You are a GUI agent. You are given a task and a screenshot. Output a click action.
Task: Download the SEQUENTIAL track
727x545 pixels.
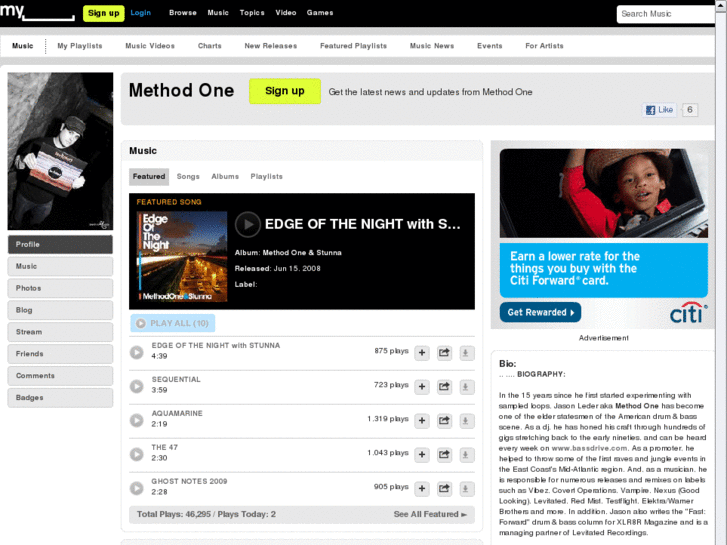pos(466,387)
